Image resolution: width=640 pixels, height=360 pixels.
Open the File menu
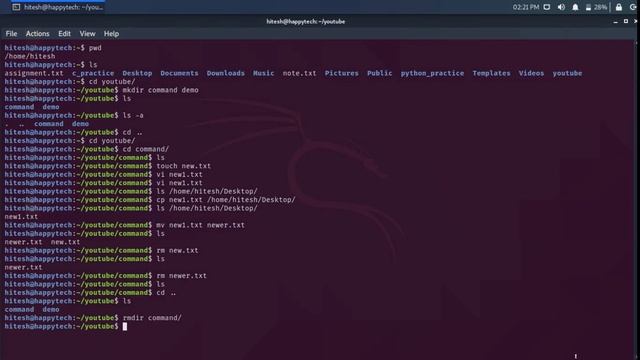(x=11, y=34)
